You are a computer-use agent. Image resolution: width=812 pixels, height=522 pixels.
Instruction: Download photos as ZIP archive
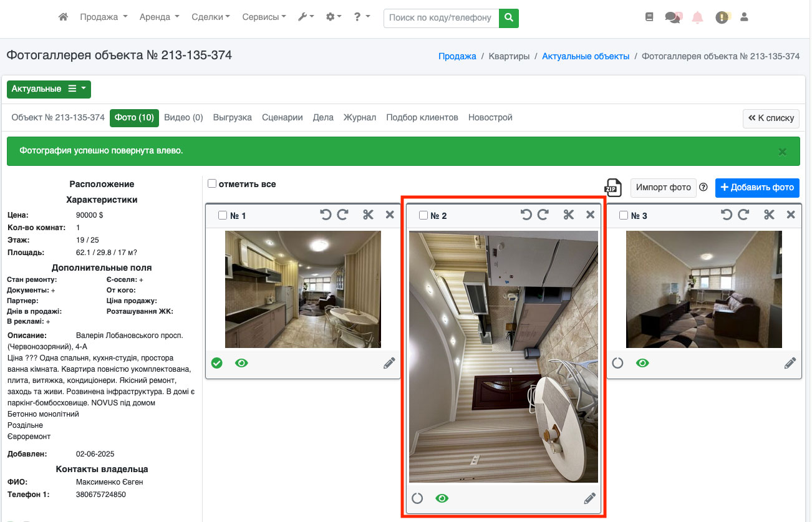613,188
